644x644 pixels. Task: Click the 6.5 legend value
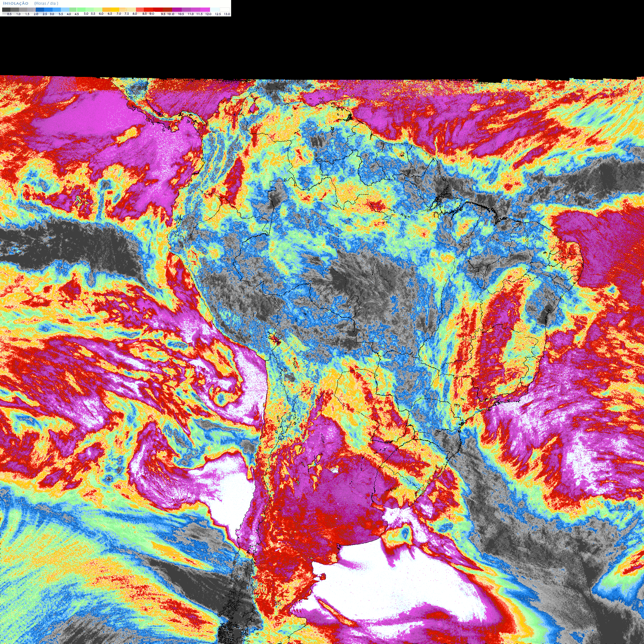tap(110, 14)
